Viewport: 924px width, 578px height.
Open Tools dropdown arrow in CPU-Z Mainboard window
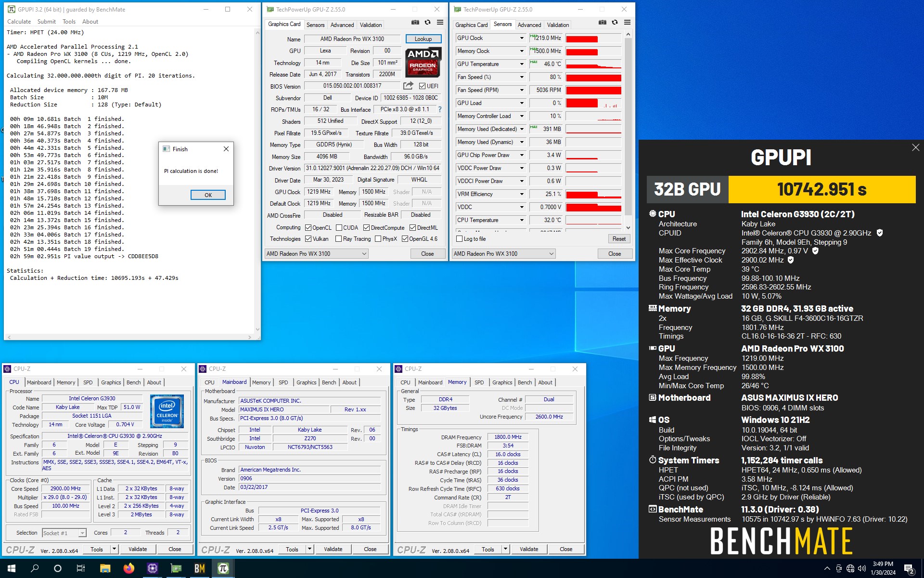309,549
